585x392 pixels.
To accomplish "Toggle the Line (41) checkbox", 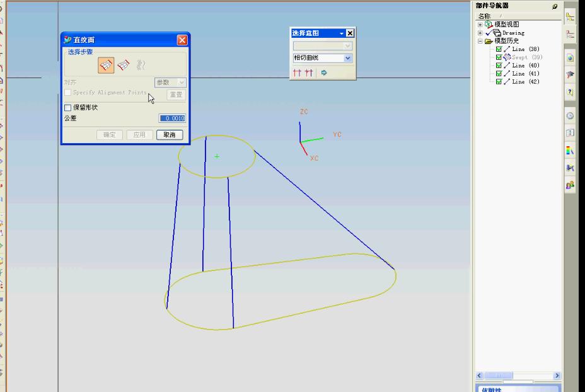I will pyautogui.click(x=499, y=74).
